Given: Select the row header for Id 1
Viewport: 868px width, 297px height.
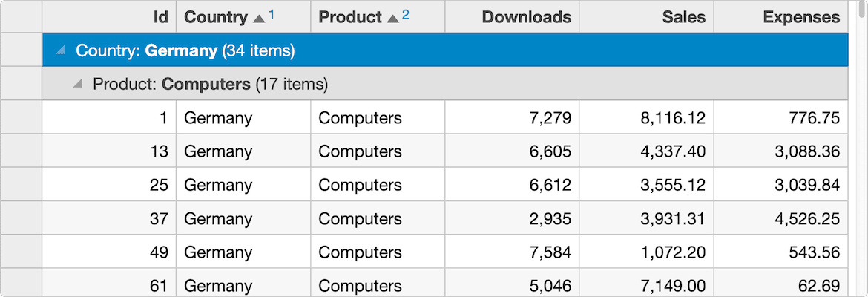Looking at the screenshot, I should click(x=22, y=117).
